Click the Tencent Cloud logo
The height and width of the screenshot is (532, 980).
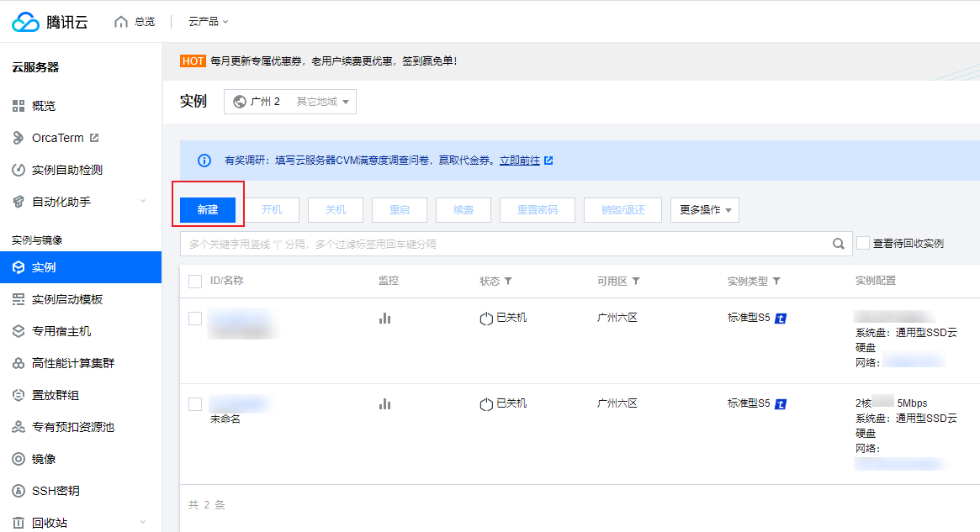point(50,22)
